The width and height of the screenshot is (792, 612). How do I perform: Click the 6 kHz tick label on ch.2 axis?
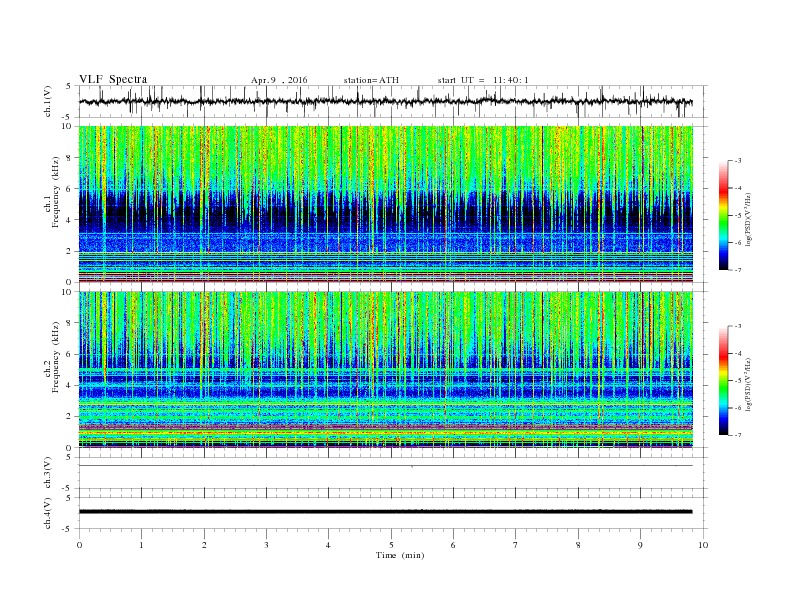pyautogui.click(x=69, y=354)
